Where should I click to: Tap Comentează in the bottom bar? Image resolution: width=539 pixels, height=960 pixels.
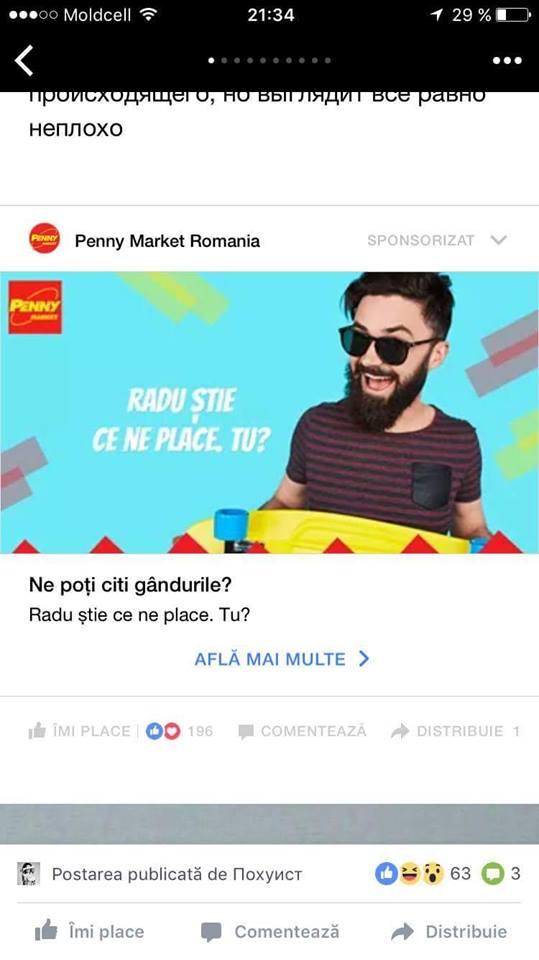[x=270, y=932]
